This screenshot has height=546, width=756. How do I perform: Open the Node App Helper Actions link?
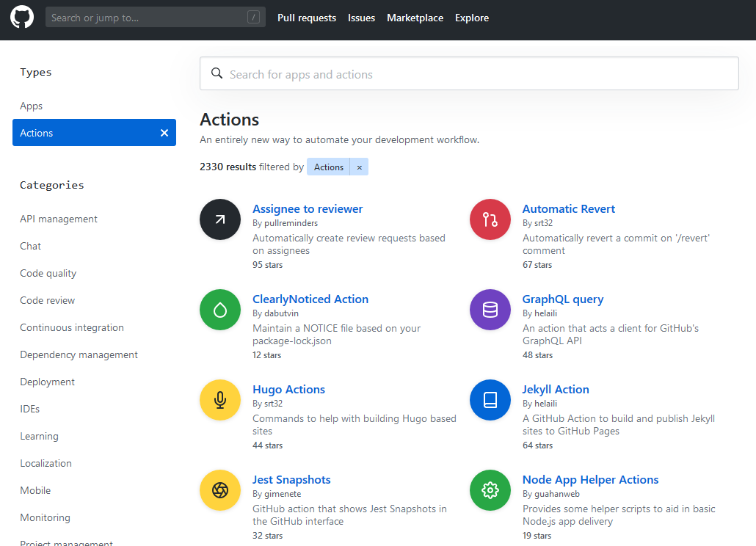[x=591, y=479]
